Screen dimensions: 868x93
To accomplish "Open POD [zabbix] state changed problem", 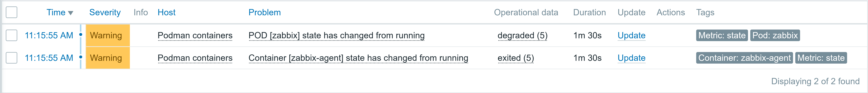I will 337,35.
